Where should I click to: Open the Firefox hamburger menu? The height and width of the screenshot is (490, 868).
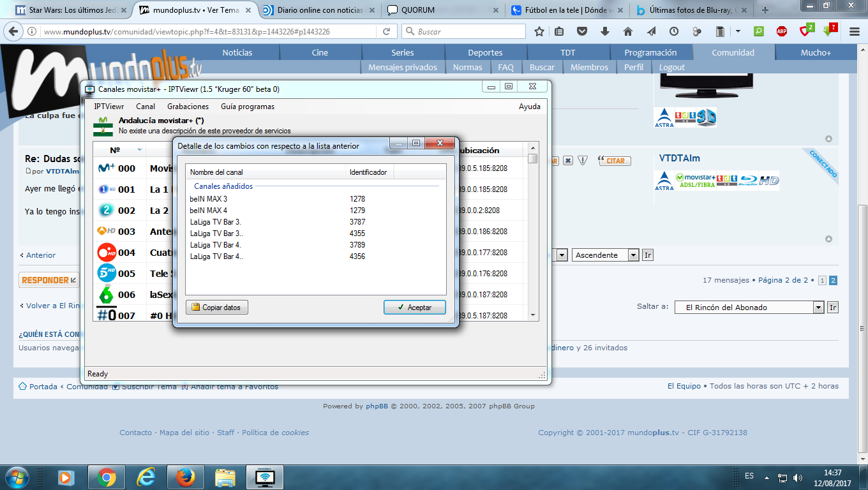click(x=855, y=31)
